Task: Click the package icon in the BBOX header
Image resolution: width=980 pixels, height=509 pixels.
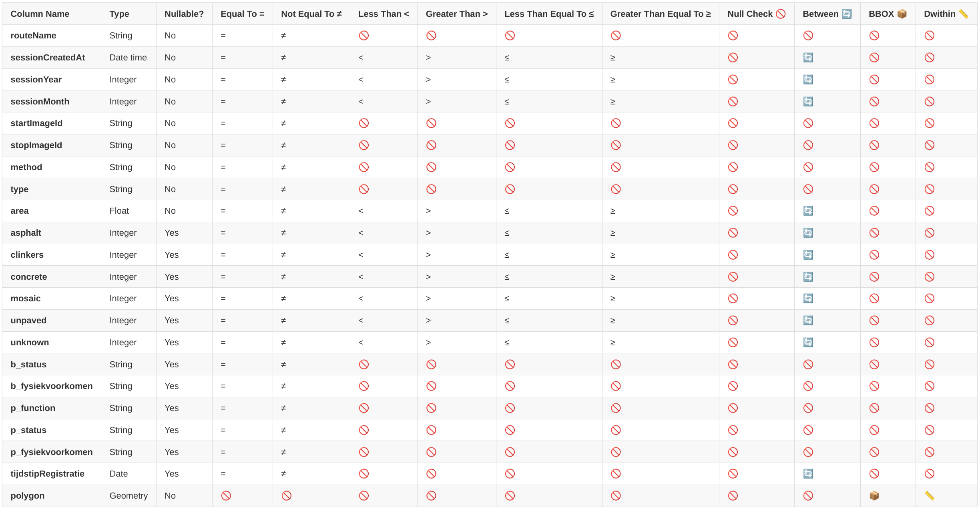Action: 902,14
